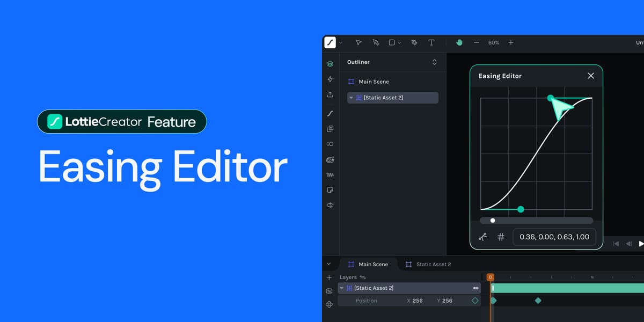Screen dimensions: 644x322
Task: Click the hash icon in the Easing Editor
Action: point(501,237)
